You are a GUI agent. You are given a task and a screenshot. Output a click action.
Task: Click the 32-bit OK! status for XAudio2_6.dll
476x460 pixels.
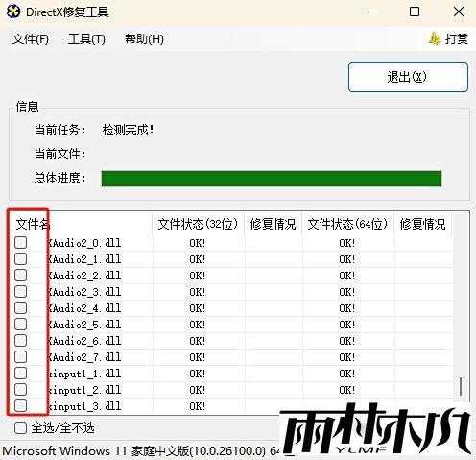coord(198,341)
